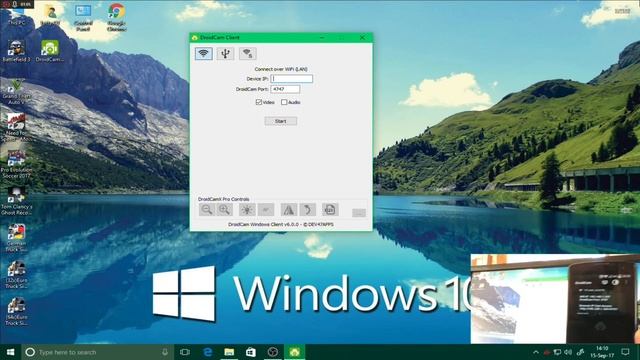640x360 pixels.
Task: Click the brightness/LED flash Pro control
Action: 247,210
